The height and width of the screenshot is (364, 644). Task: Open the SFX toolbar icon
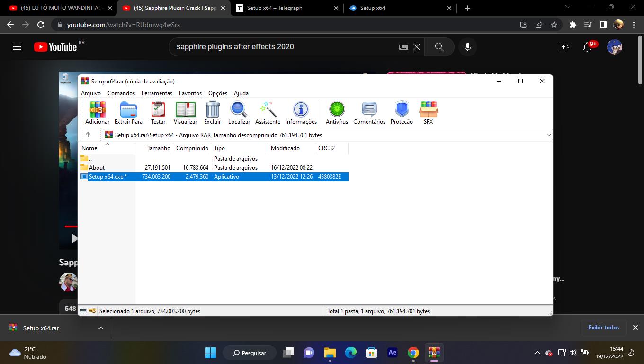point(428,113)
